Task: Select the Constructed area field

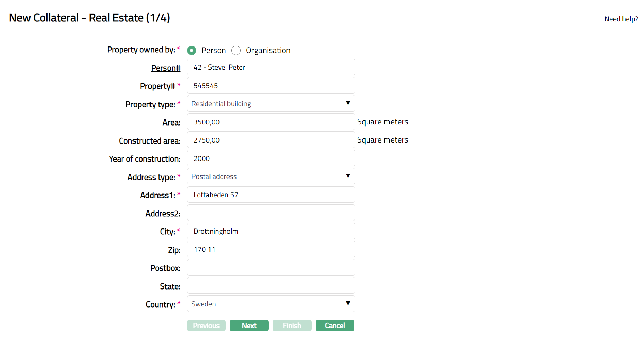Action: [271, 140]
